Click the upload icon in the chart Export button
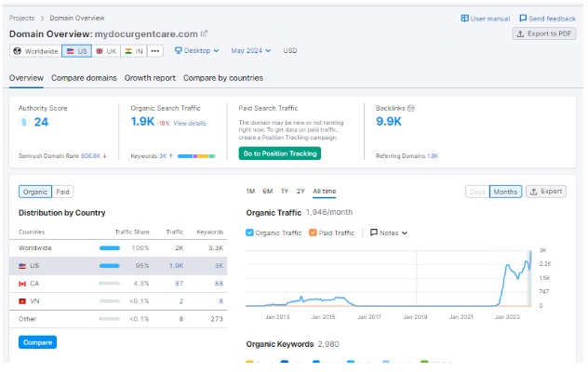This screenshot has height=372, width=588. [534, 192]
